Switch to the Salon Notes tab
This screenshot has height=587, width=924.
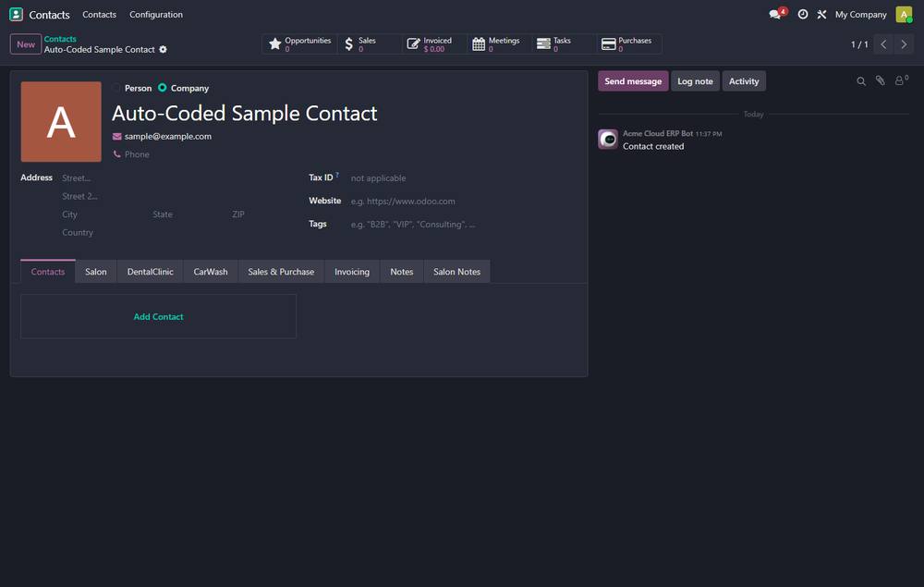click(456, 272)
